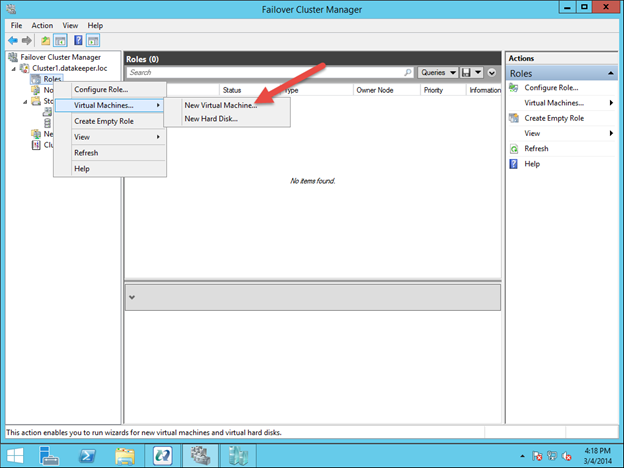Screen dimensions: 624x468
Task: Expand the details pane chevron
Action: [133, 297]
